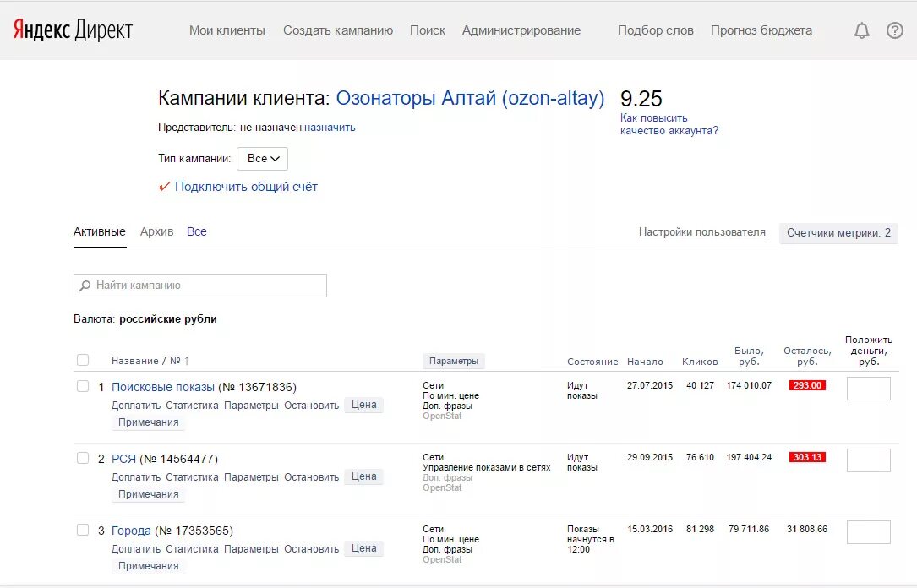Open Параметры link for Поисковые показы

pos(251,405)
